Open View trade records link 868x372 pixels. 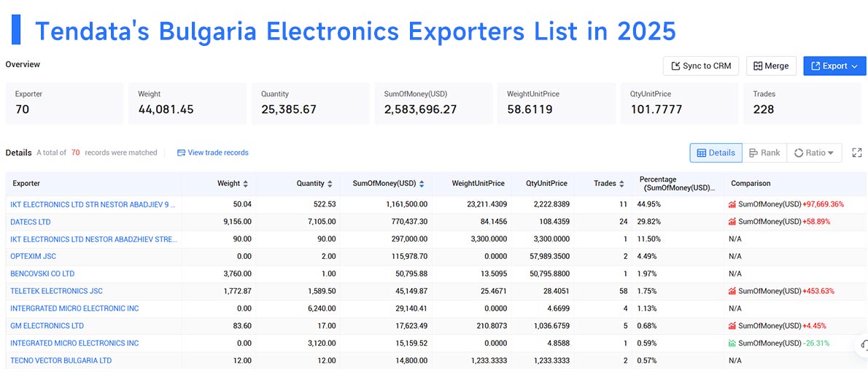(x=212, y=152)
